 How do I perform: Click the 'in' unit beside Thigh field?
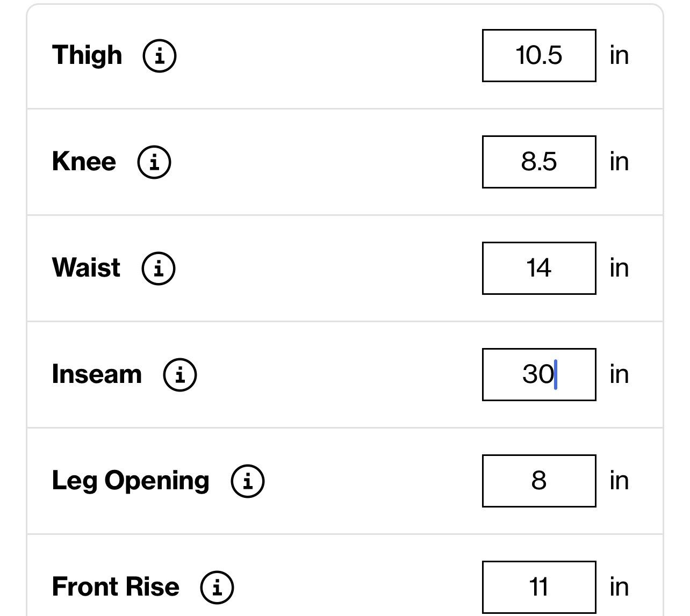[619, 55]
